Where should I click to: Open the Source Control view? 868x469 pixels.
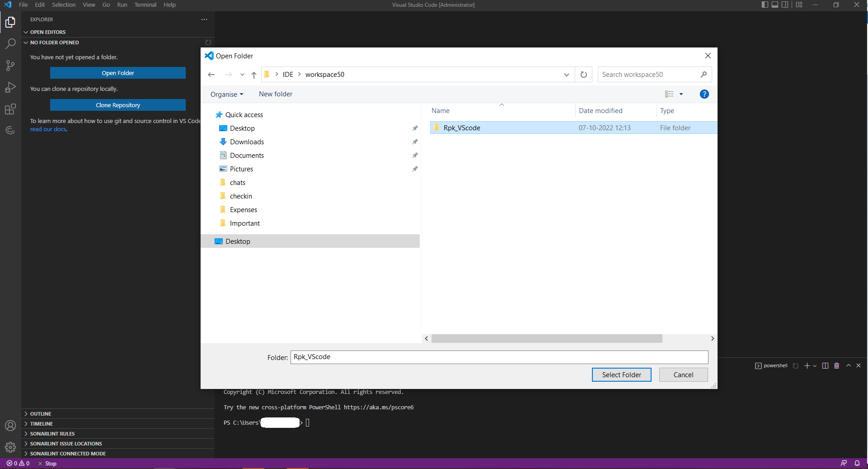coord(10,66)
